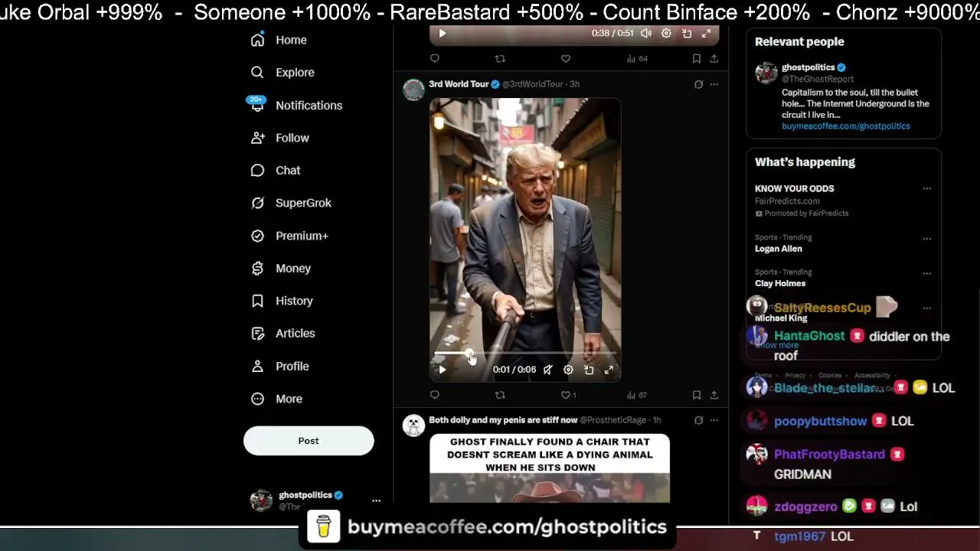Open more options for KNOW YOUR ODDS
This screenshot has height=551, width=980.
(926, 188)
